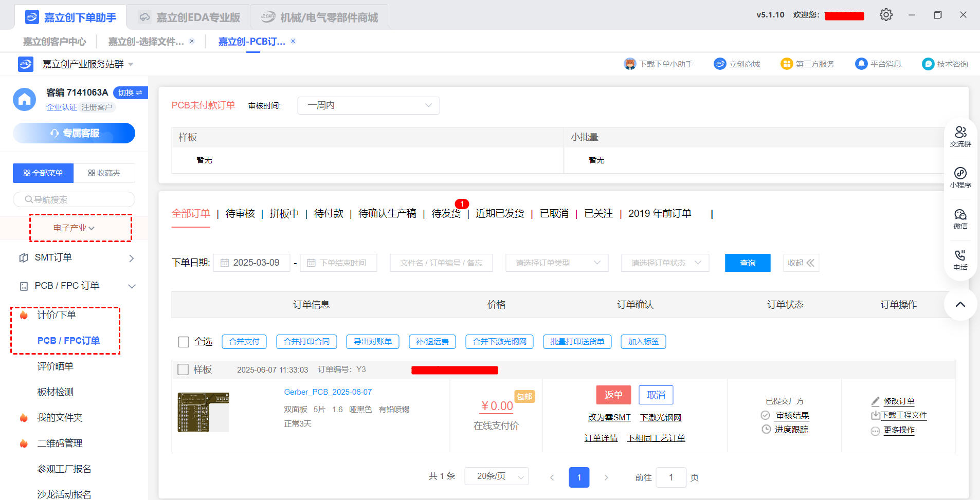Check the 样板 order row checkbox
The image size is (980, 500).
pos(183,369)
